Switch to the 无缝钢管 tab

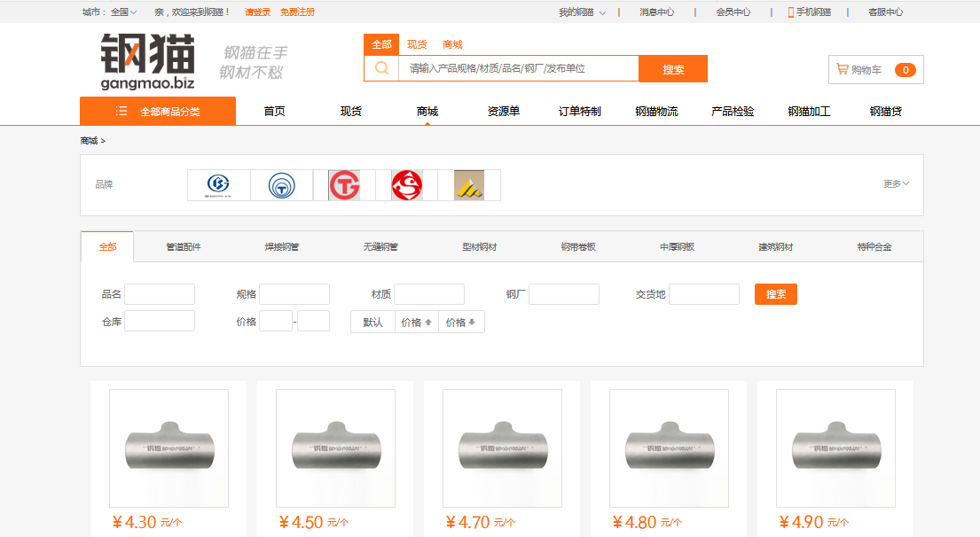pos(380,246)
